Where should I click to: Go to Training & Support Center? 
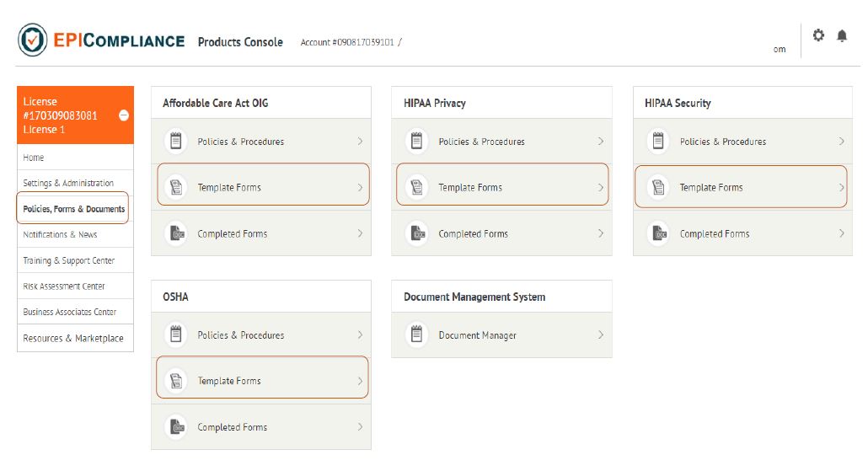[68, 260]
